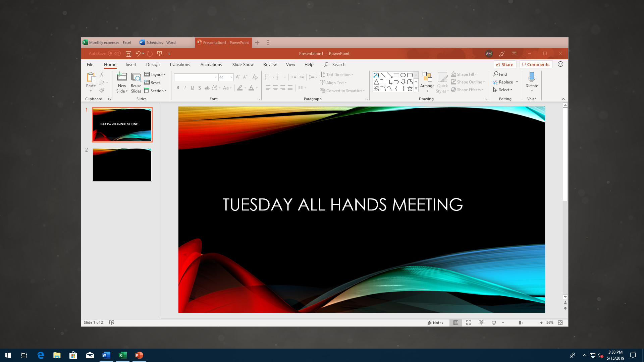Click the Share button
Screen dimensions: 644x362
[504, 64]
